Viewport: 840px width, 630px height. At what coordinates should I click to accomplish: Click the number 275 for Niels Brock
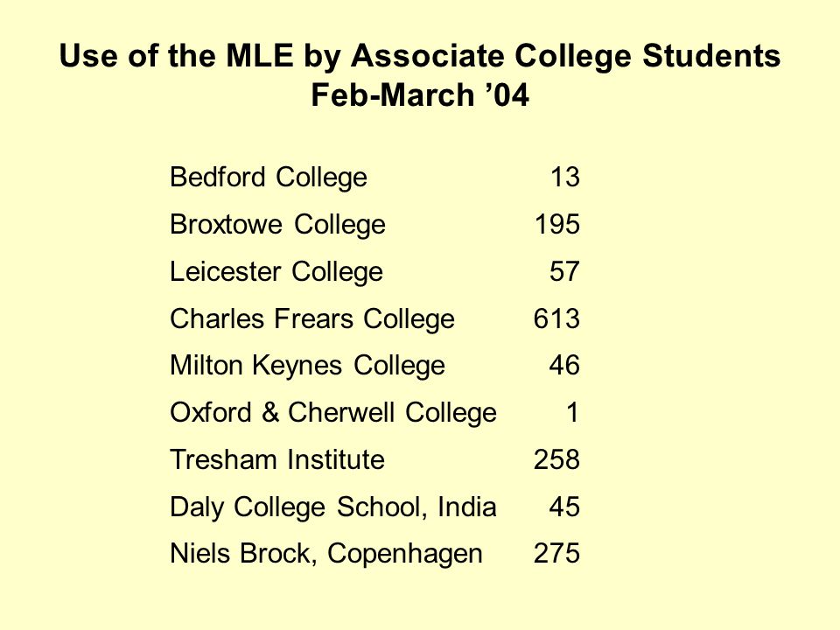point(556,553)
